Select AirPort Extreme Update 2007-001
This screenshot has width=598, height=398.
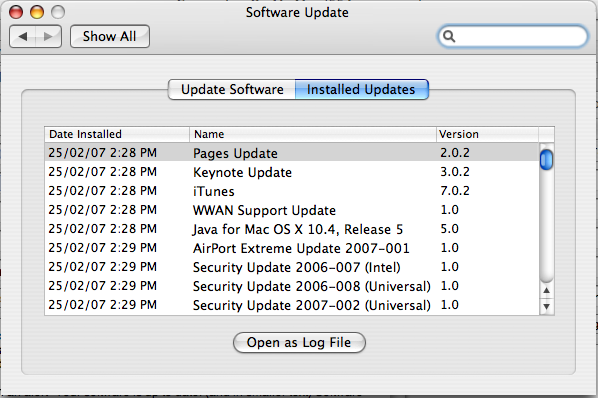292,248
